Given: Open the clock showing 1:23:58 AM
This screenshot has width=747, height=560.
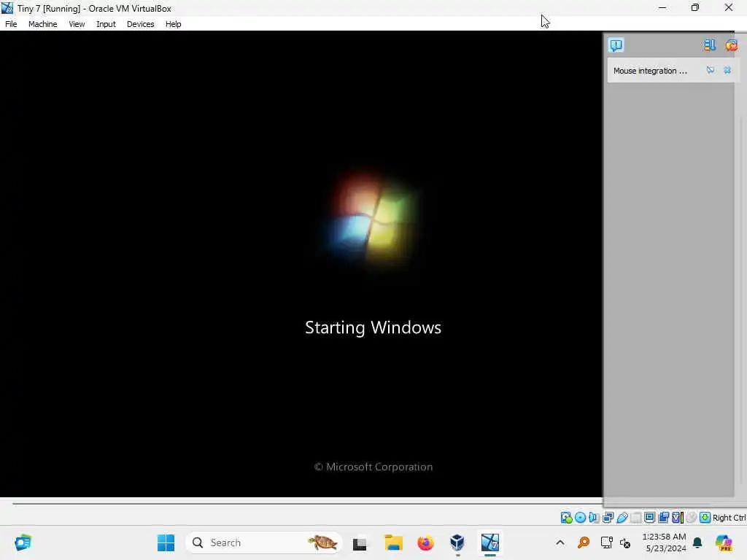Looking at the screenshot, I should pyautogui.click(x=665, y=542).
